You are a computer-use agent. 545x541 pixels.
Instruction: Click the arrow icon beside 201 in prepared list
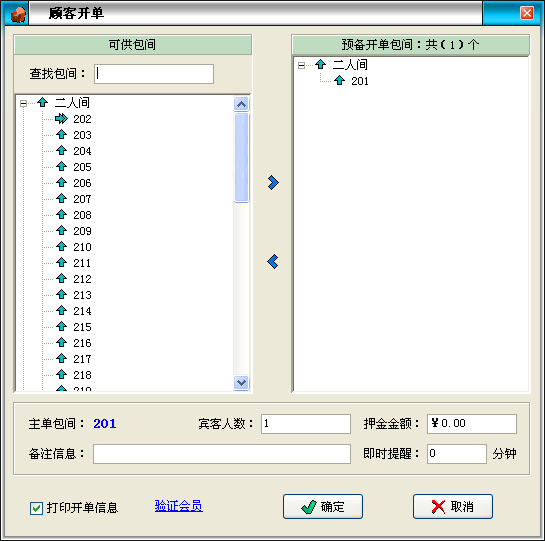pos(339,81)
